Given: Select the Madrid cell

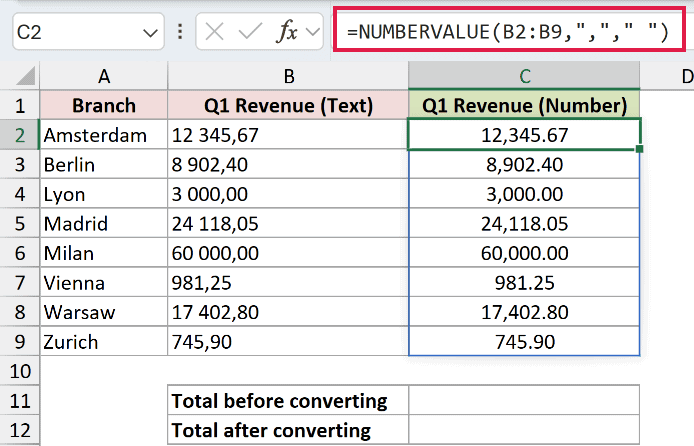Looking at the screenshot, I should tap(104, 223).
